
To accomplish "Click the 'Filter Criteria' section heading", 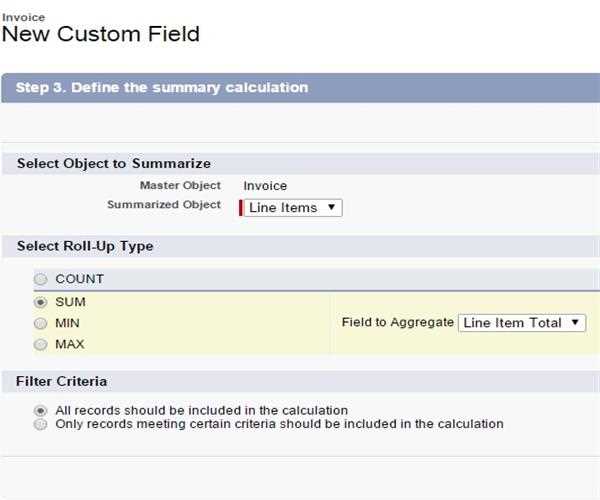I will tap(62, 381).
